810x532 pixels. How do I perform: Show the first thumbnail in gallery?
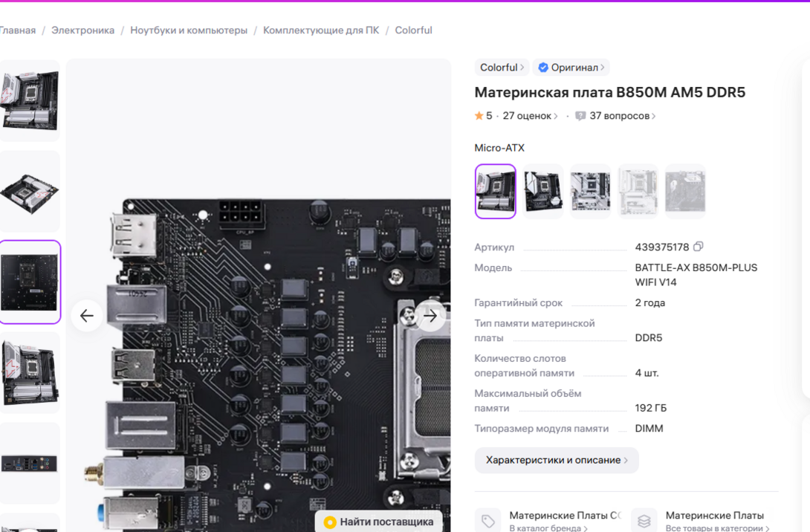(x=30, y=100)
